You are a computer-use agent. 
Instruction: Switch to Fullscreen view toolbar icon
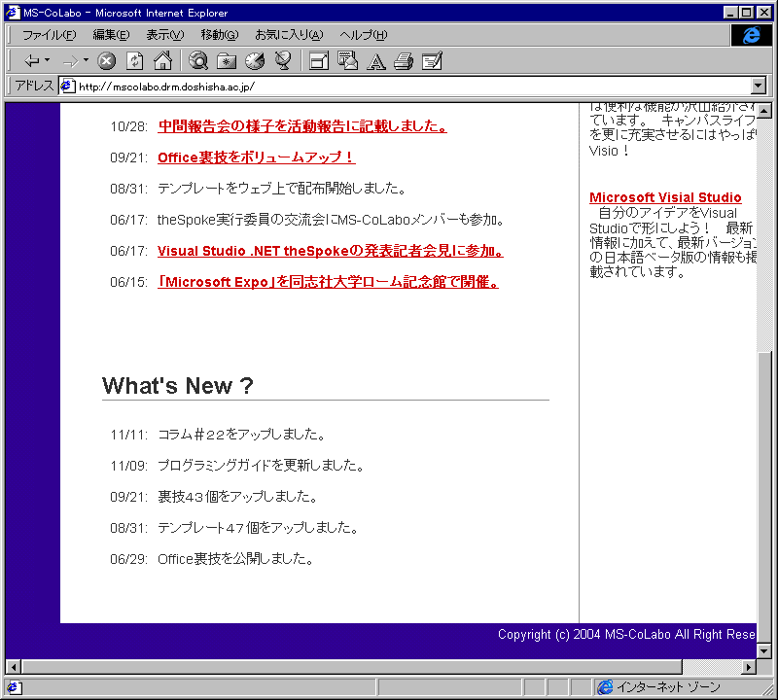pyautogui.click(x=319, y=61)
